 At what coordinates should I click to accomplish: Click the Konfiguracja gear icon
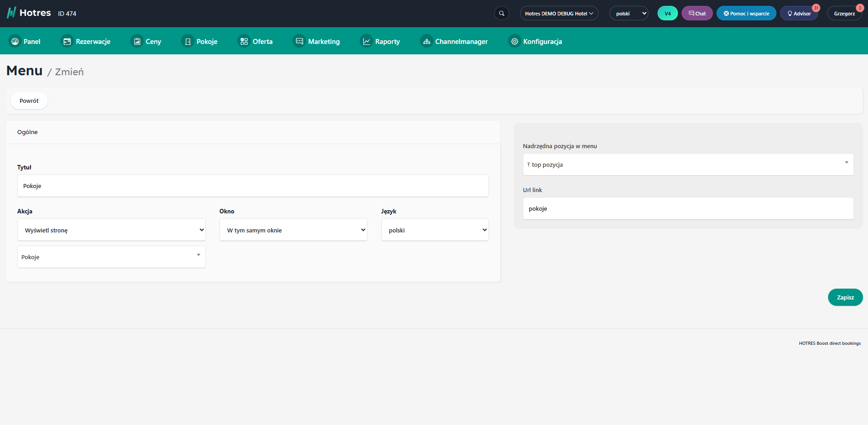[515, 41]
